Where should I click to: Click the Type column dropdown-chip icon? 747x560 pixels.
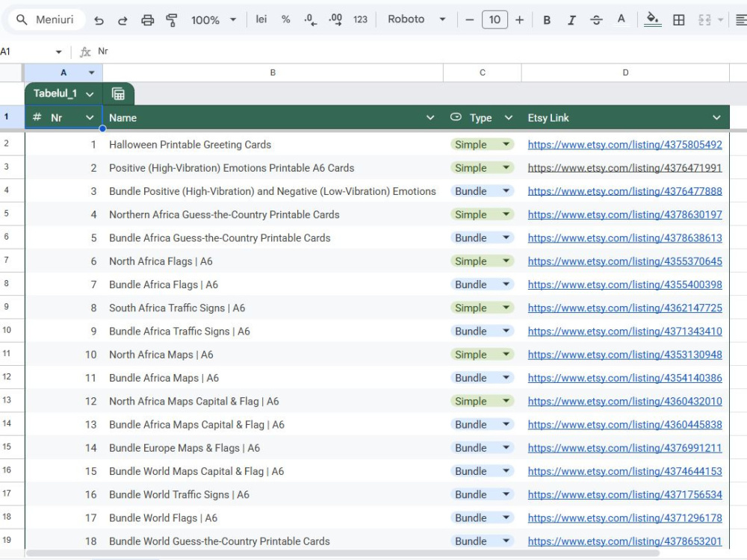[x=456, y=117]
